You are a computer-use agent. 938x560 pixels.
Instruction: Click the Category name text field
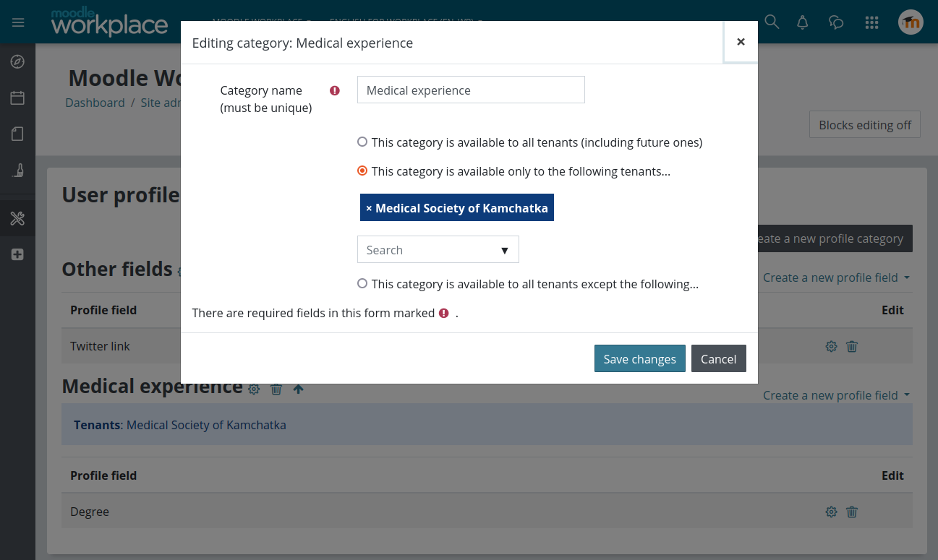[471, 90]
